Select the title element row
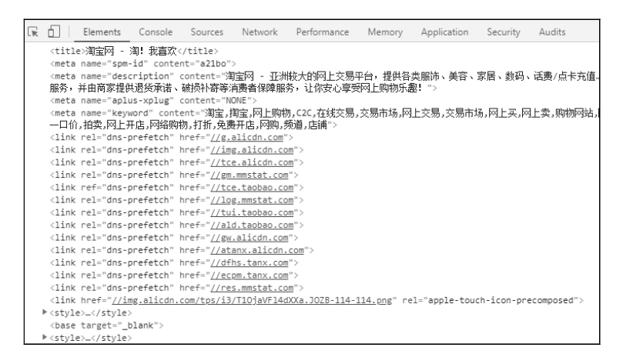The width and height of the screenshot is (623, 364). pos(134,52)
